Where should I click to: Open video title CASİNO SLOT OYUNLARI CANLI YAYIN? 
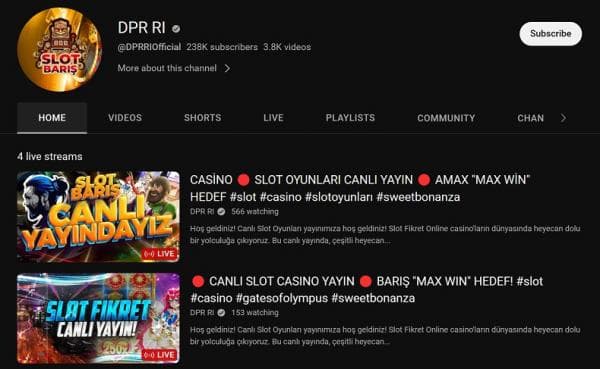coord(360,188)
